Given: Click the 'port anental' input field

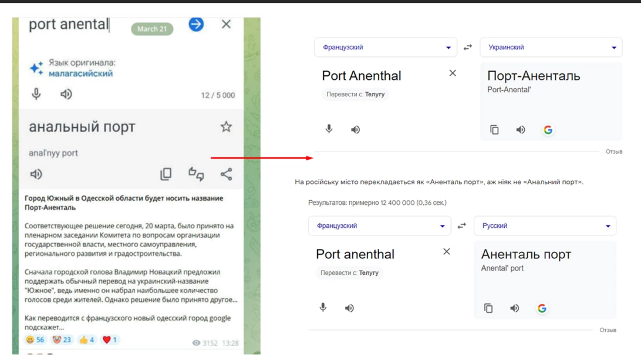Looking at the screenshot, I should coord(69,24).
